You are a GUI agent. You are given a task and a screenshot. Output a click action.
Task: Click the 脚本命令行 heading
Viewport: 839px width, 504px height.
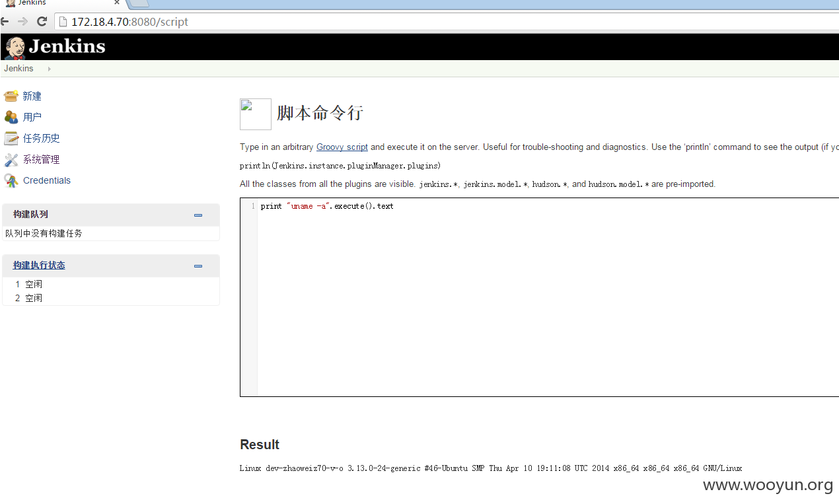(x=320, y=113)
